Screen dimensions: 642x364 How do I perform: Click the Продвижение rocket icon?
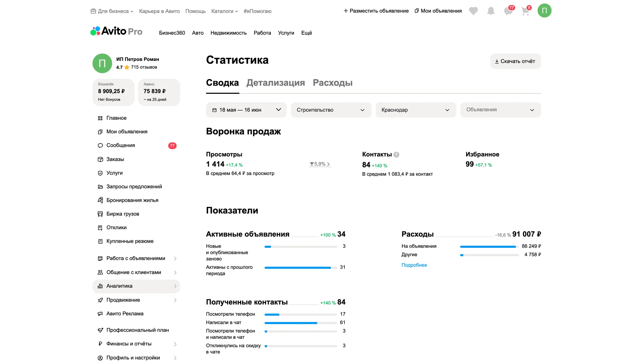(x=100, y=300)
